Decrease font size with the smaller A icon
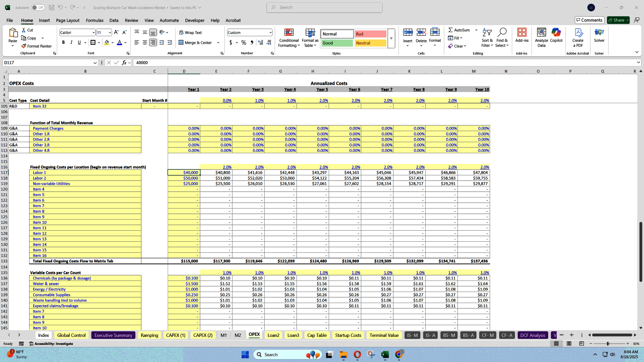Image resolution: width=644 pixels, height=362 pixels. [x=124, y=33]
